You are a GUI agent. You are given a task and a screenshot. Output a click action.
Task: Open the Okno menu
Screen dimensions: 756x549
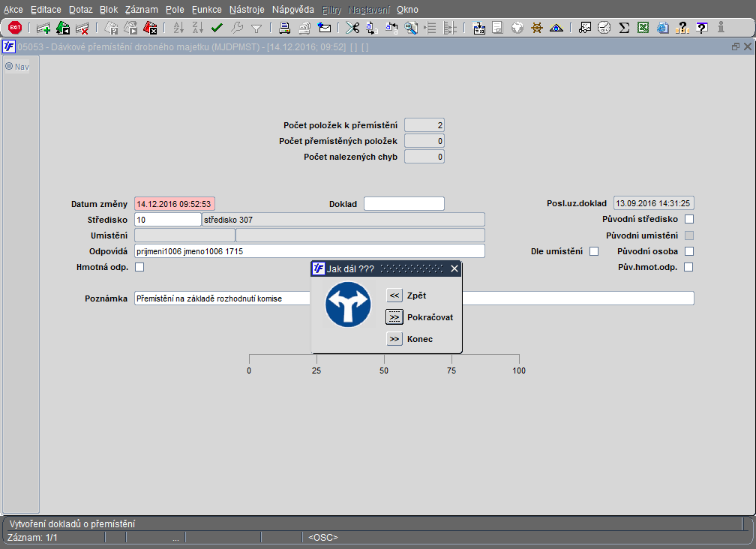(407, 10)
